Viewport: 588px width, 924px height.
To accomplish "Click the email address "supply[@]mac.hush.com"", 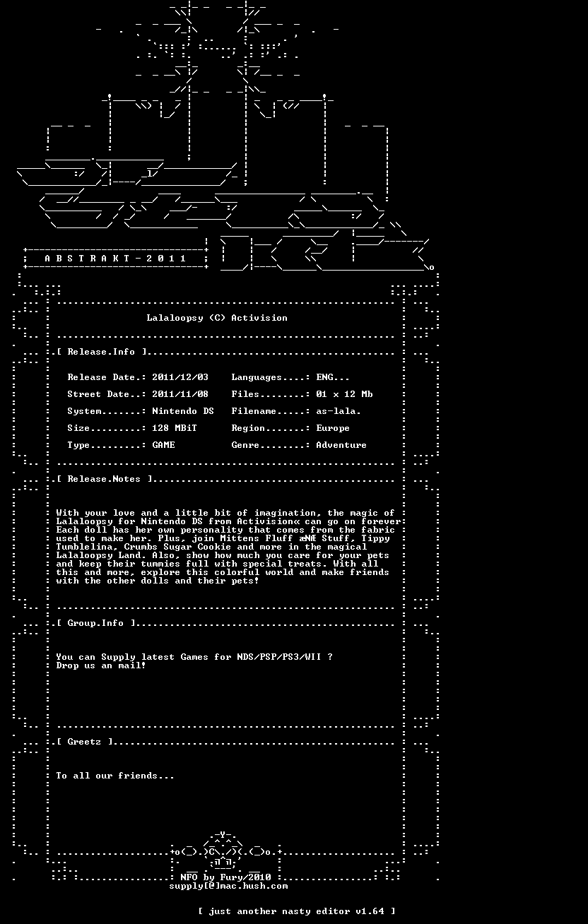I will pyautogui.click(x=228, y=886).
